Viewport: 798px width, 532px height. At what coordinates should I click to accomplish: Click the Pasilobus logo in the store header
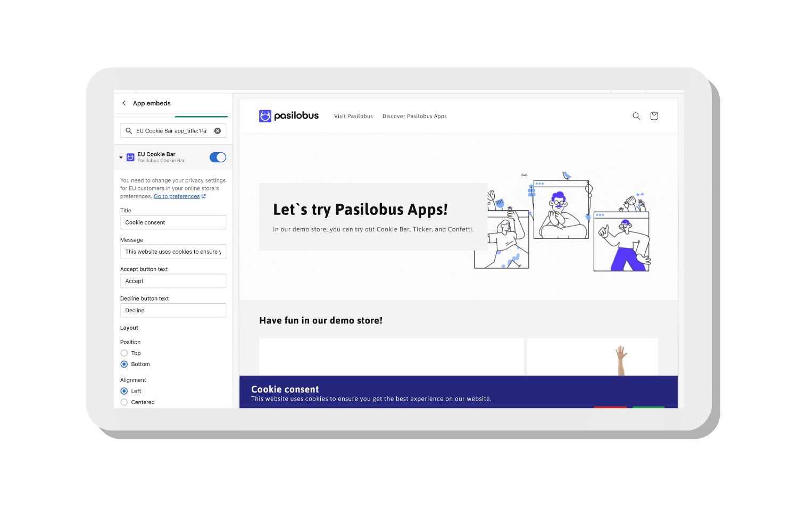(289, 116)
